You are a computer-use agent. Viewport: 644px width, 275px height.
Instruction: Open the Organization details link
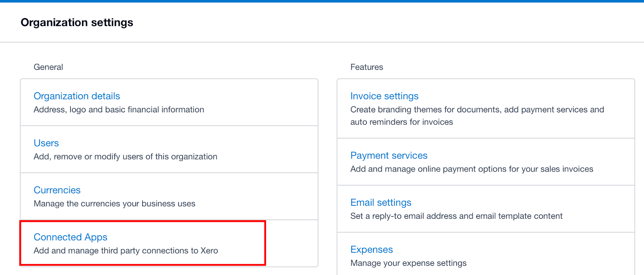pyautogui.click(x=76, y=96)
